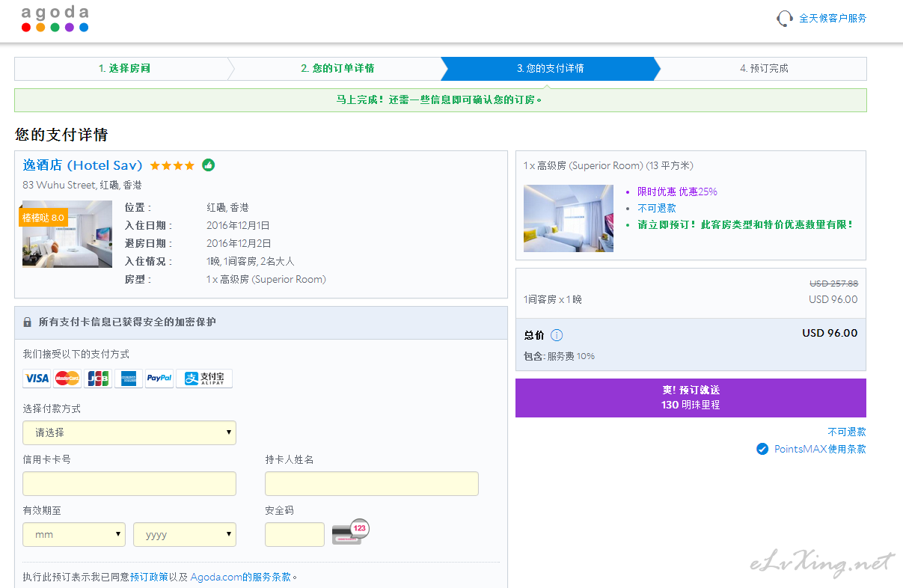Select step 3. 您的支付详情
The width and height of the screenshot is (903, 588).
(x=550, y=68)
